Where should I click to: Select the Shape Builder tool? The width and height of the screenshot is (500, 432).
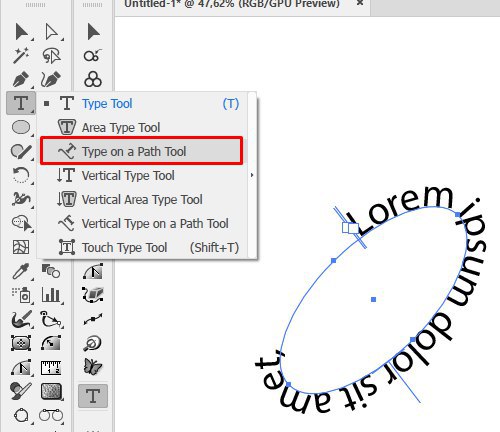21,223
